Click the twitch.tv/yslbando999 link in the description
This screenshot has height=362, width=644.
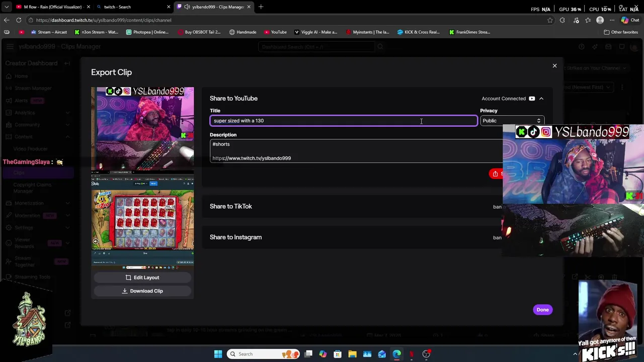(252, 158)
